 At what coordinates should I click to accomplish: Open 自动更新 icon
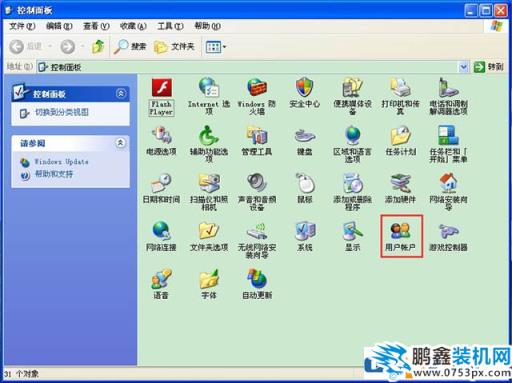[x=257, y=284]
